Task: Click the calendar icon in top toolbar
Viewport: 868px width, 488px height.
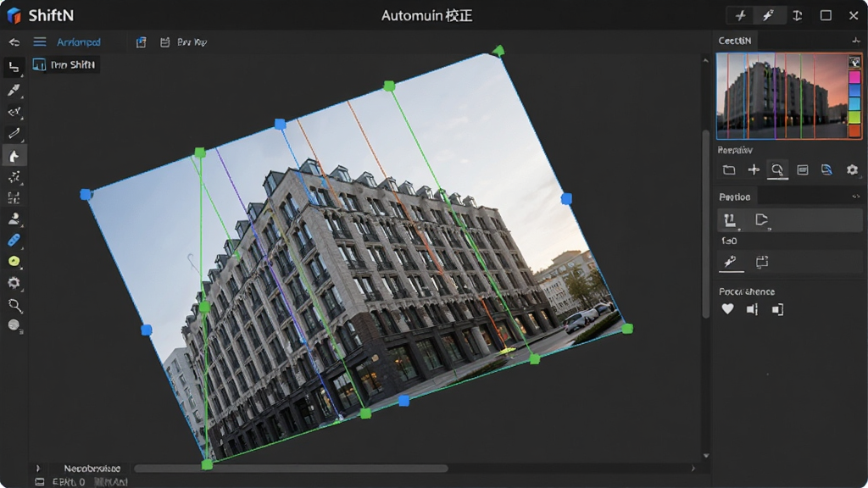Action: (164, 42)
